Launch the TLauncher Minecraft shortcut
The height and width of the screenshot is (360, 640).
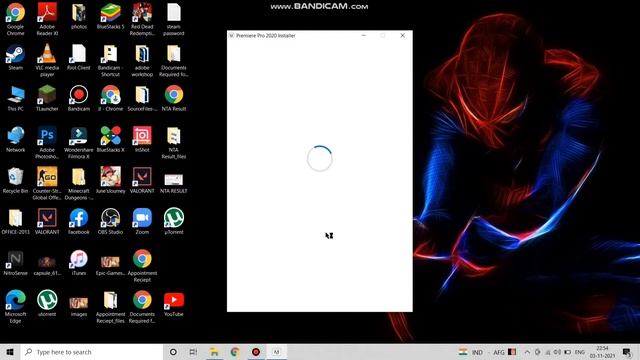47,98
